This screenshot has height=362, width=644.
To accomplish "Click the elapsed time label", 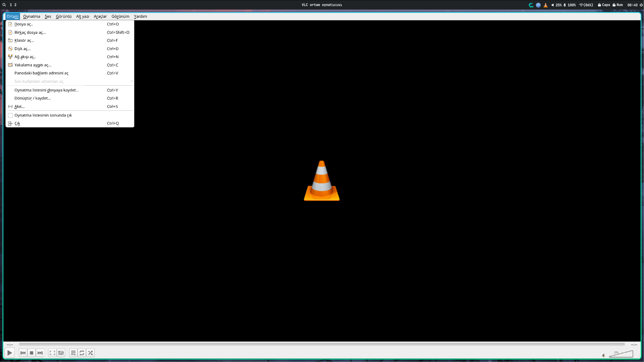I will point(10,345).
